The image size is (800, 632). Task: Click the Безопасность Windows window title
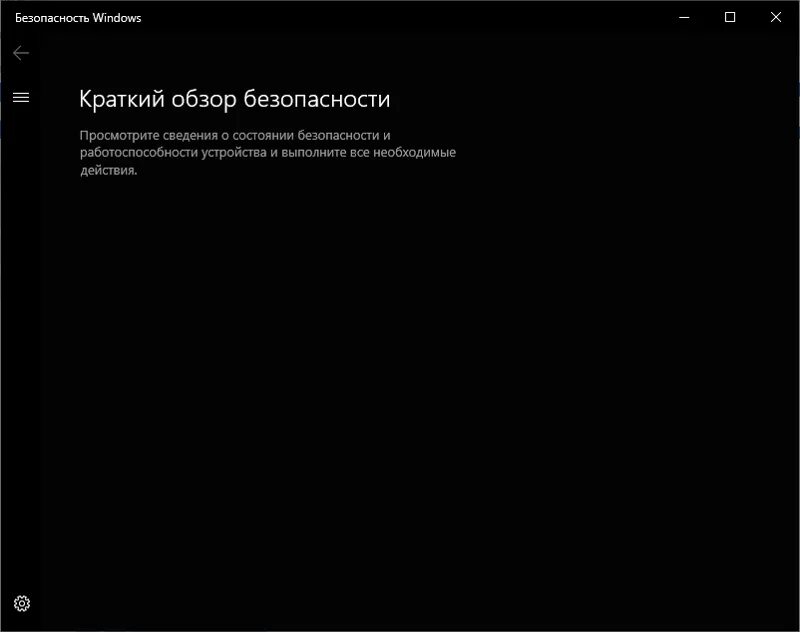tap(78, 18)
